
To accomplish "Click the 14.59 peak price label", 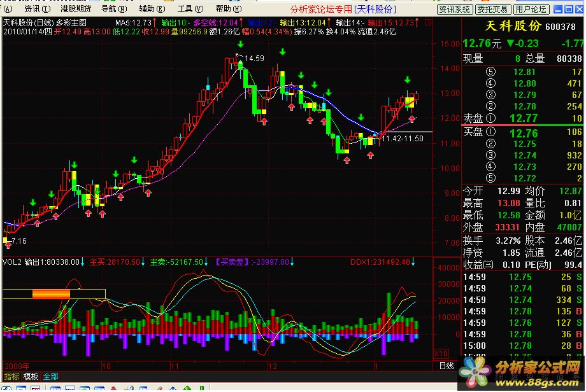I will point(254,59).
